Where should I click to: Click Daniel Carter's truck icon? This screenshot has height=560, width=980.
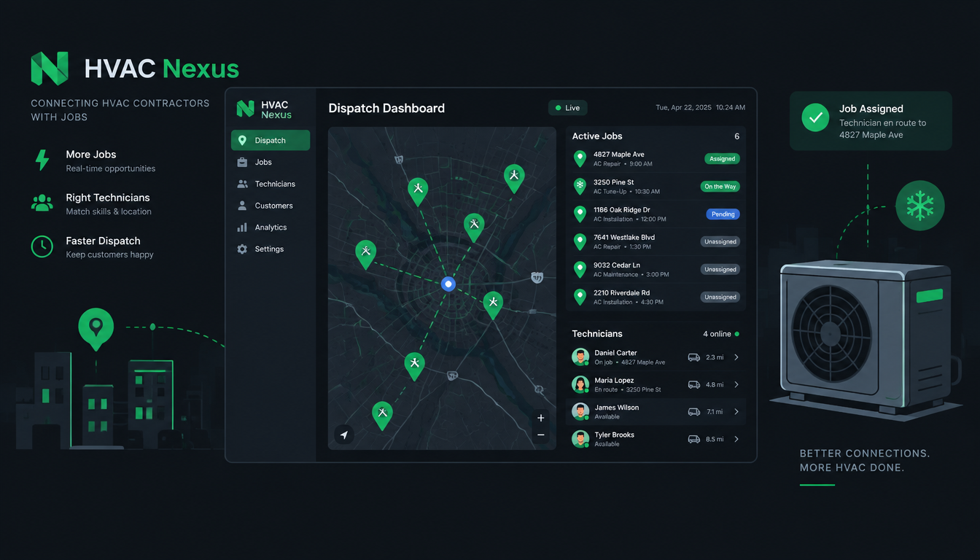(x=694, y=357)
